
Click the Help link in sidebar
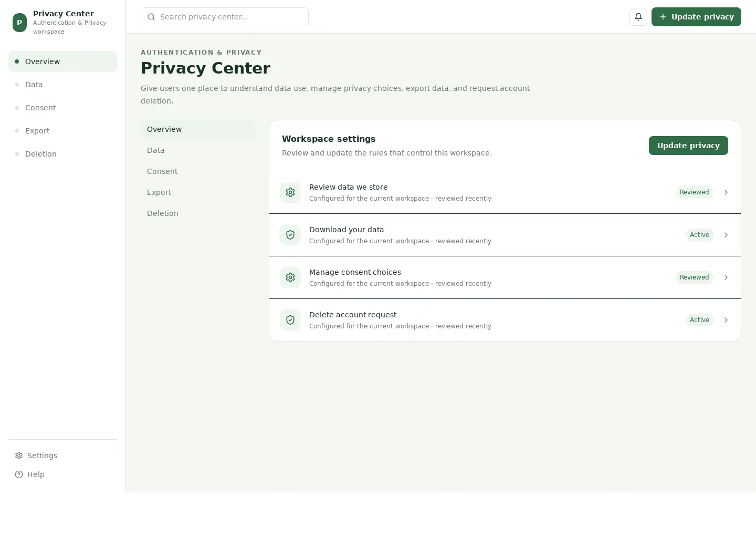[x=62, y=474]
